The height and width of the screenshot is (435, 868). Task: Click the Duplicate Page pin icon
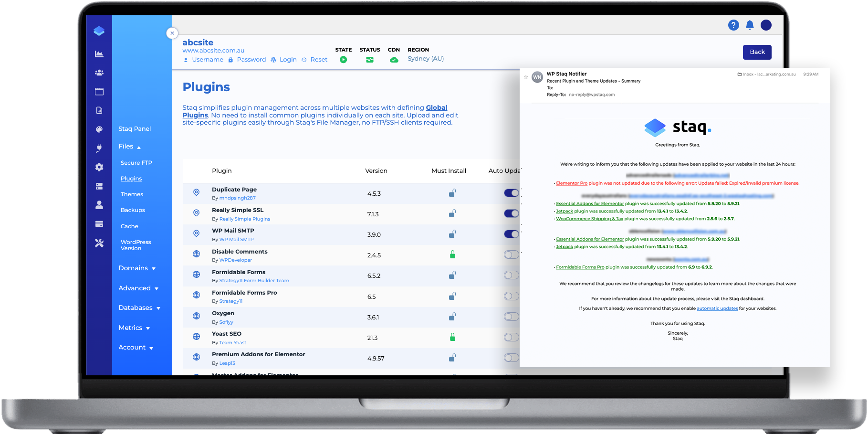[x=196, y=192]
